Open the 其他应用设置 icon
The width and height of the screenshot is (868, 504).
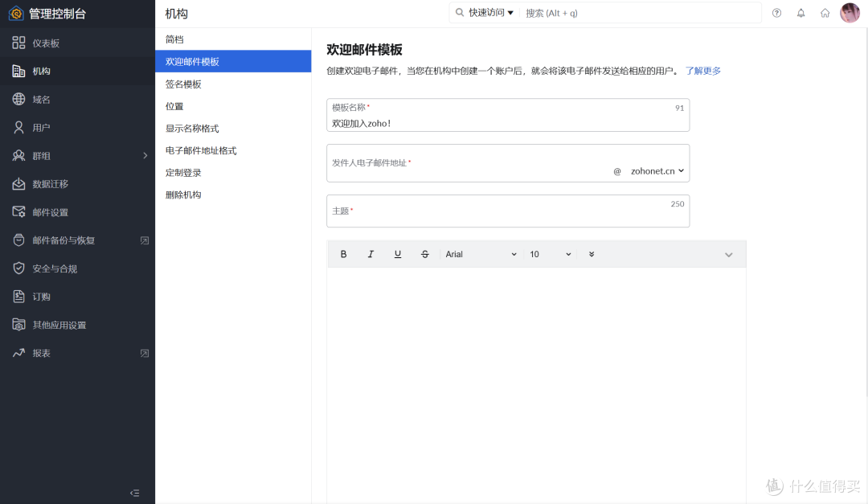pos(18,325)
